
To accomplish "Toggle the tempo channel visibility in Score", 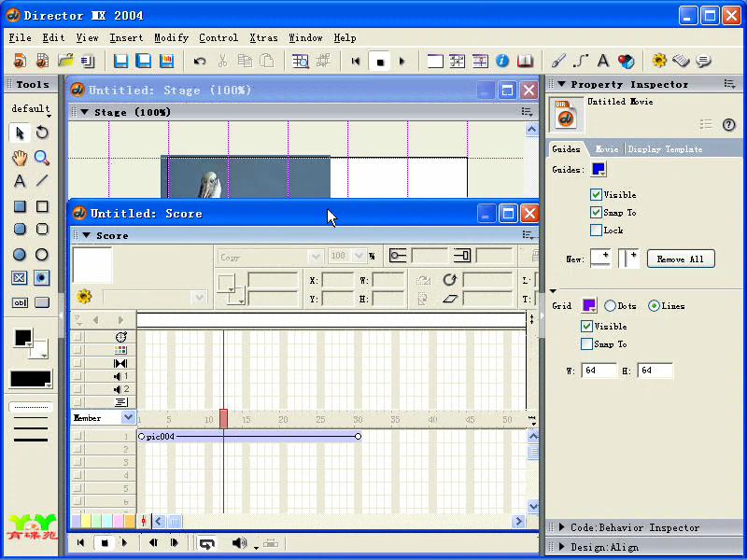I will point(78,337).
